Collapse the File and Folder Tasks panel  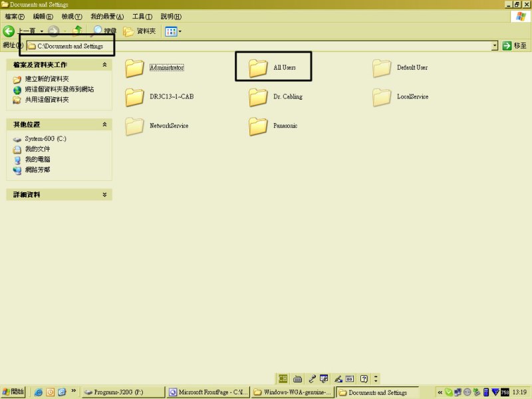tap(104, 65)
